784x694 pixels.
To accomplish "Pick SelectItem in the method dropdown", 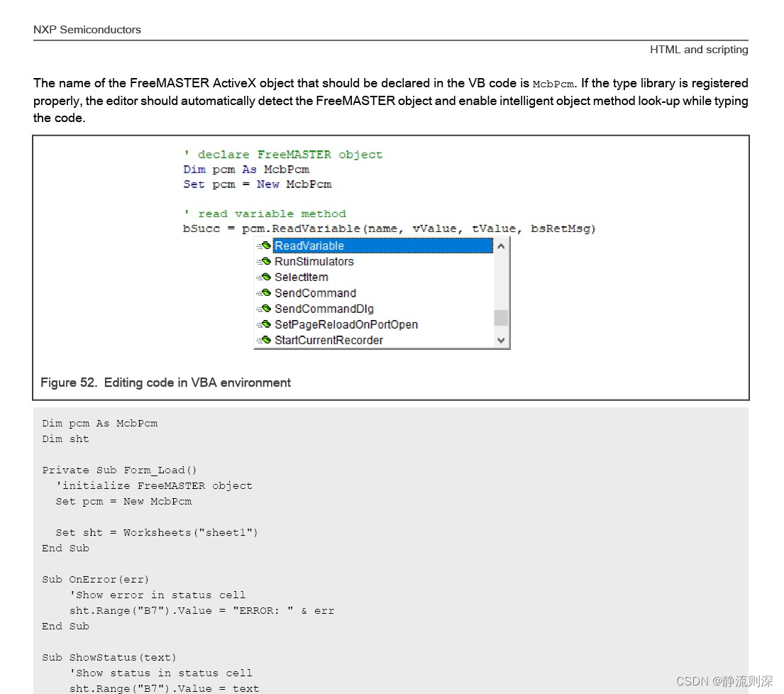I will click(301, 277).
